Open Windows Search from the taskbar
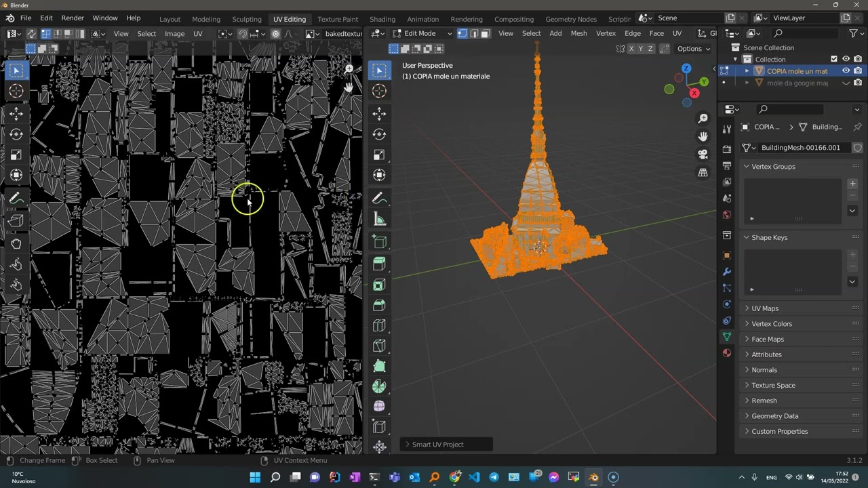The width and height of the screenshot is (868, 488). pos(275,477)
